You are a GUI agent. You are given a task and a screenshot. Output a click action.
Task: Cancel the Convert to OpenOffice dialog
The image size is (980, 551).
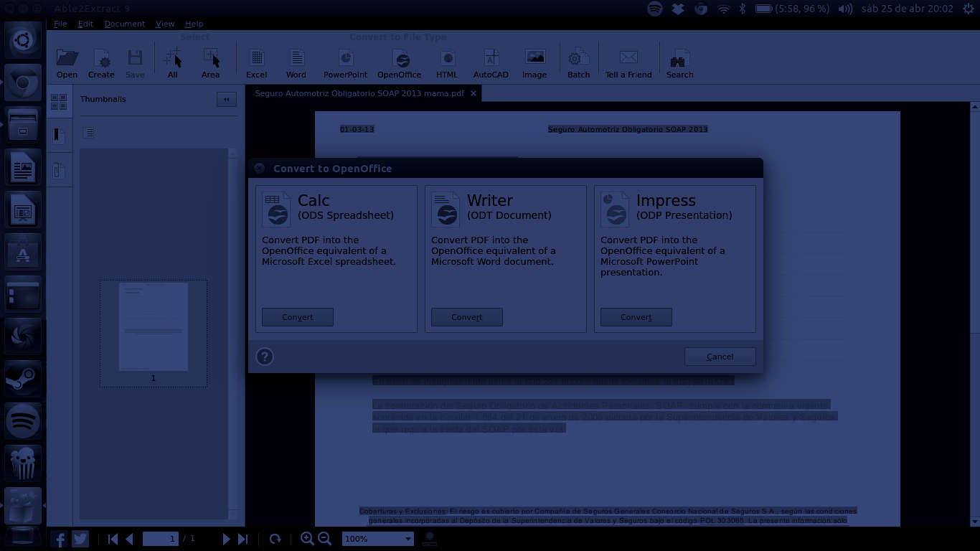pos(720,357)
